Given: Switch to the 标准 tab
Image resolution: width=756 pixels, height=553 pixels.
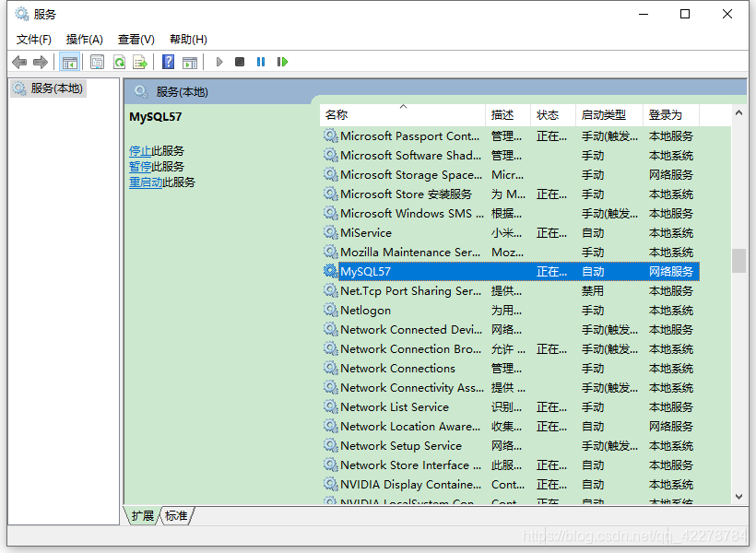Looking at the screenshot, I should pos(175,516).
